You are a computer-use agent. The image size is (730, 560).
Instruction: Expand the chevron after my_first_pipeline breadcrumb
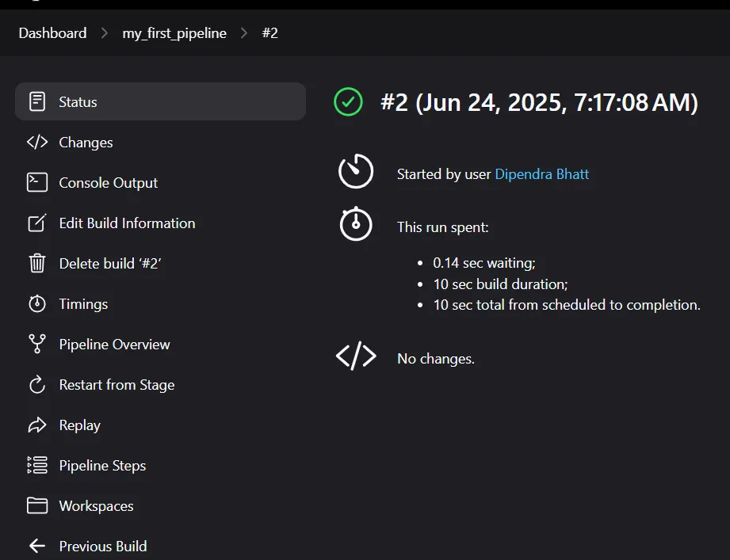coord(244,33)
